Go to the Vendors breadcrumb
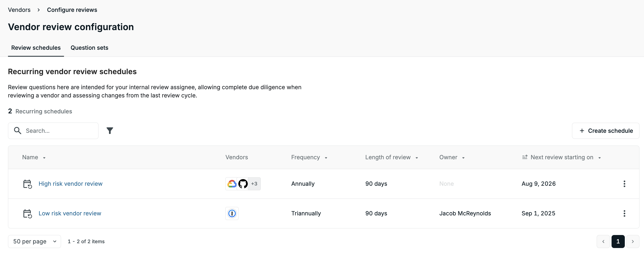Image resolution: width=644 pixels, height=256 pixels. (19, 10)
